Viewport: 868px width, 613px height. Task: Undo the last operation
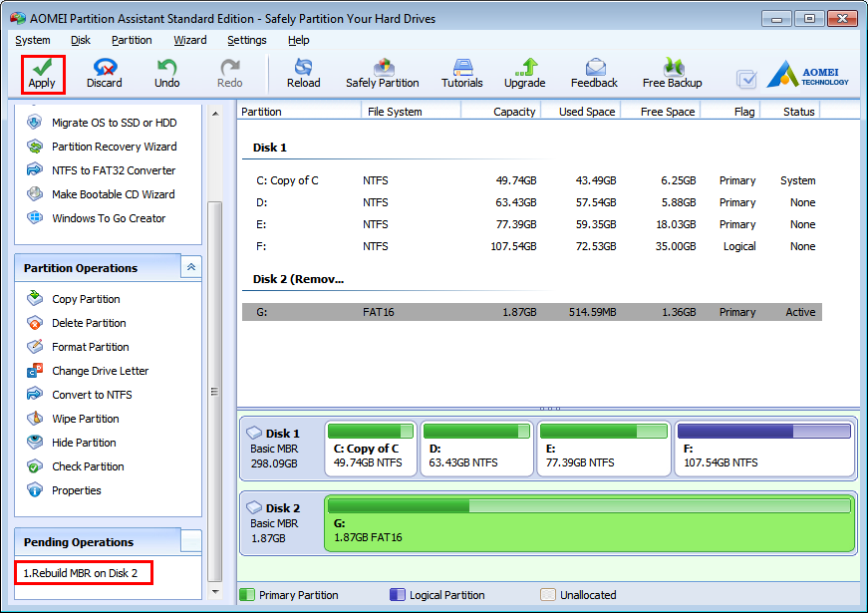(x=166, y=74)
